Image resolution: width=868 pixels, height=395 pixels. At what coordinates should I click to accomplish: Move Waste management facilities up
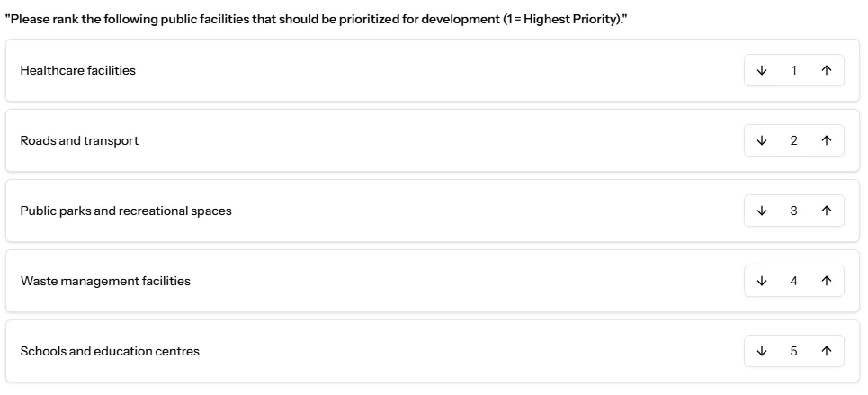pyautogui.click(x=826, y=281)
